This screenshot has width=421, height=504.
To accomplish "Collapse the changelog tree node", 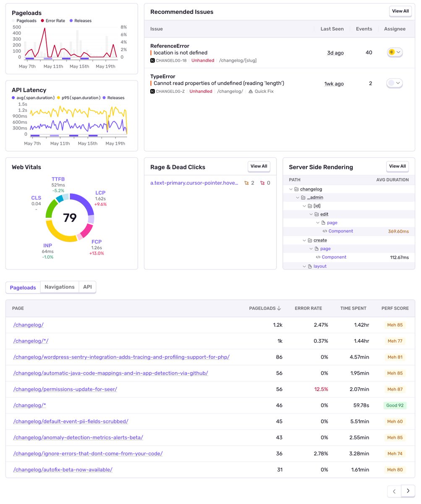I will coord(290,189).
